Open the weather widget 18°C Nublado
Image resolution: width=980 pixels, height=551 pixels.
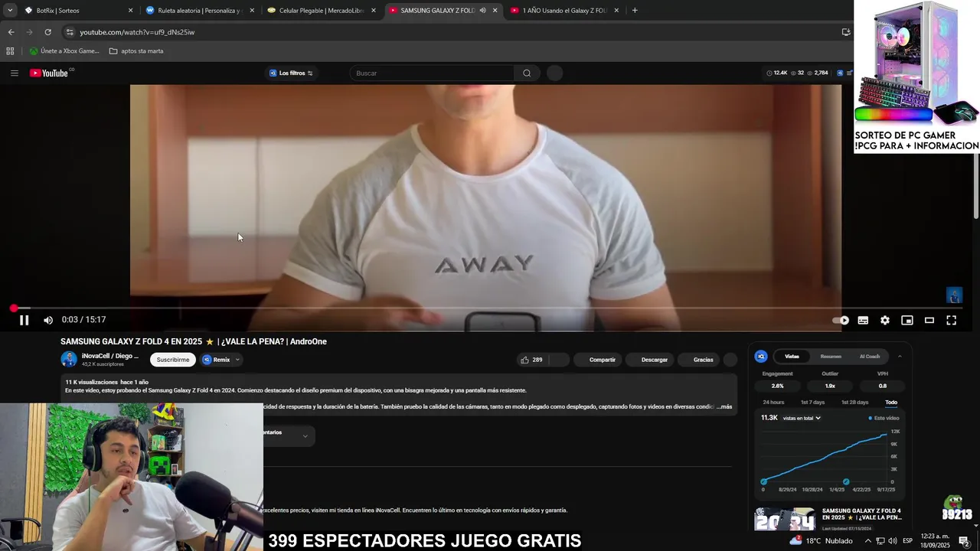click(x=820, y=540)
